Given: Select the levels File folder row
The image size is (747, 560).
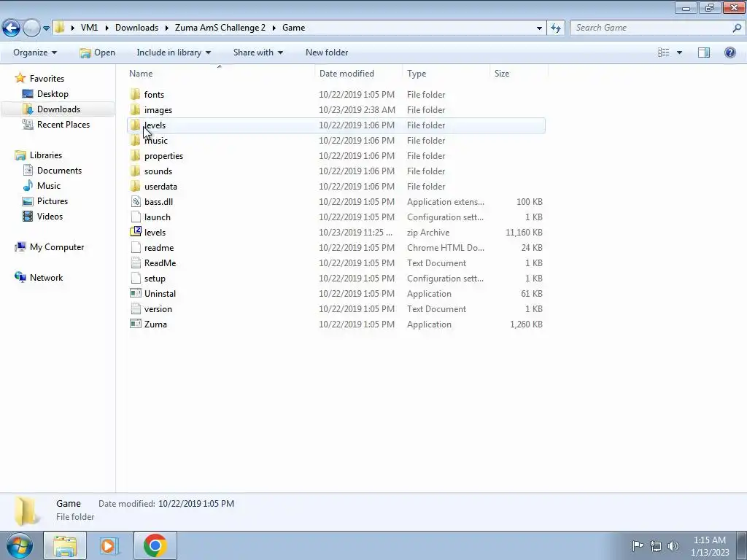Looking at the screenshot, I should (336, 125).
